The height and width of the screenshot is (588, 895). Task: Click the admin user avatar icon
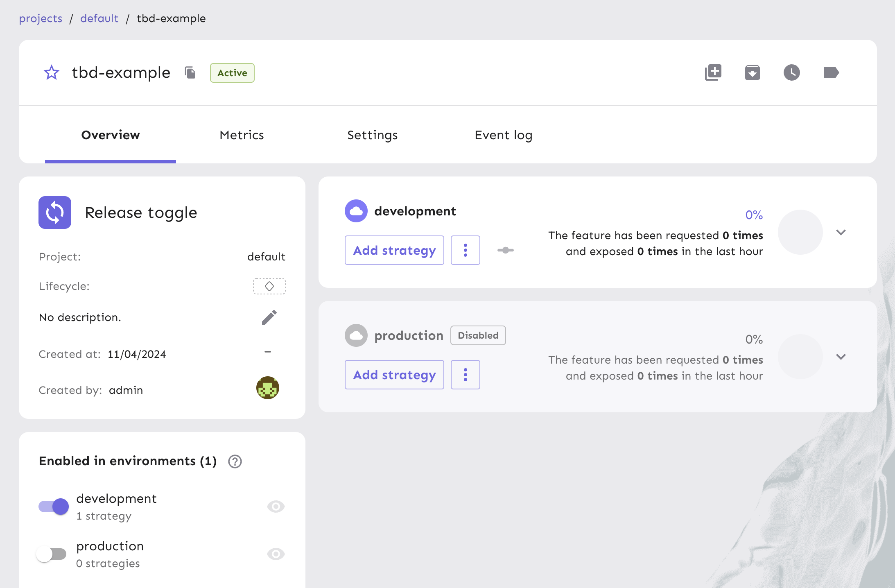[x=268, y=389]
